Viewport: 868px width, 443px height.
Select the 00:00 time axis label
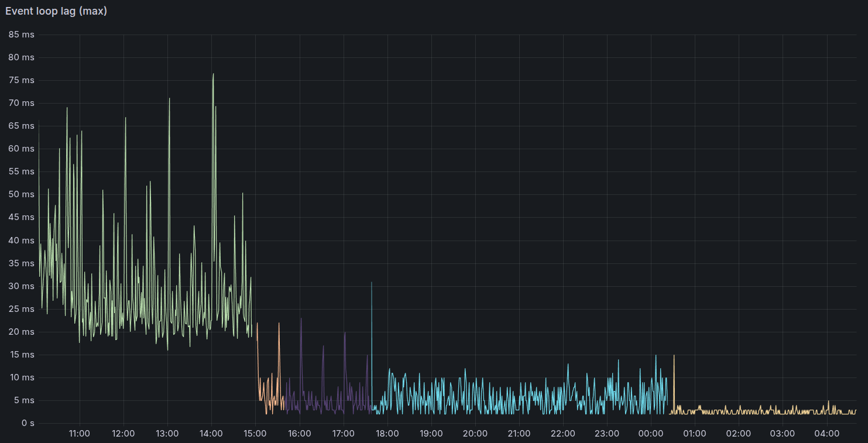point(651,434)
